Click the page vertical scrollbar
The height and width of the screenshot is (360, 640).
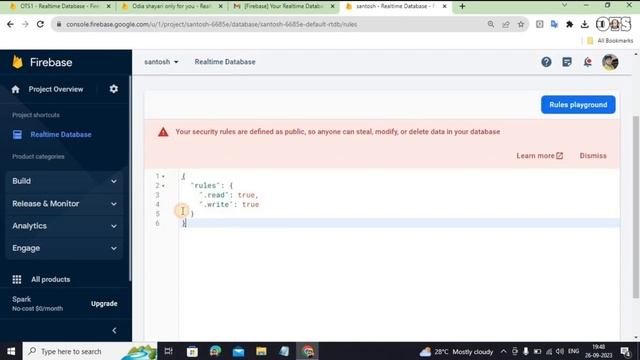click(x=636, y=206)
